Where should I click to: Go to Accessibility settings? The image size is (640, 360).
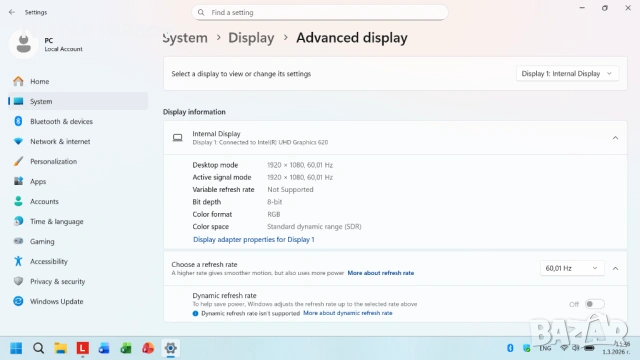pos(78,261)
